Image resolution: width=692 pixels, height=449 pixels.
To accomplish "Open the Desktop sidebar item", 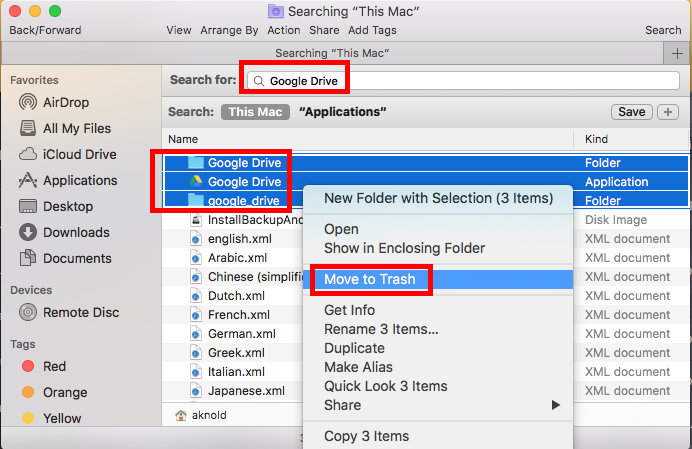I will [69, 206].
